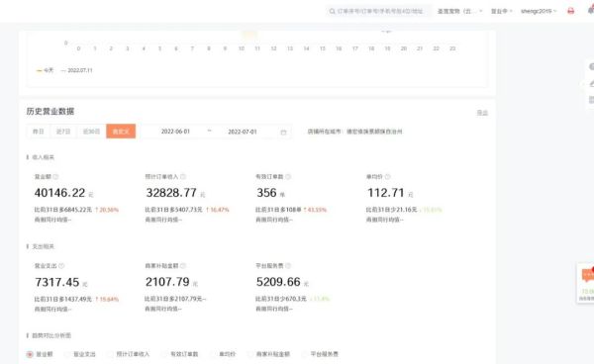Click the 7317.45 expense value

[56, 282]
